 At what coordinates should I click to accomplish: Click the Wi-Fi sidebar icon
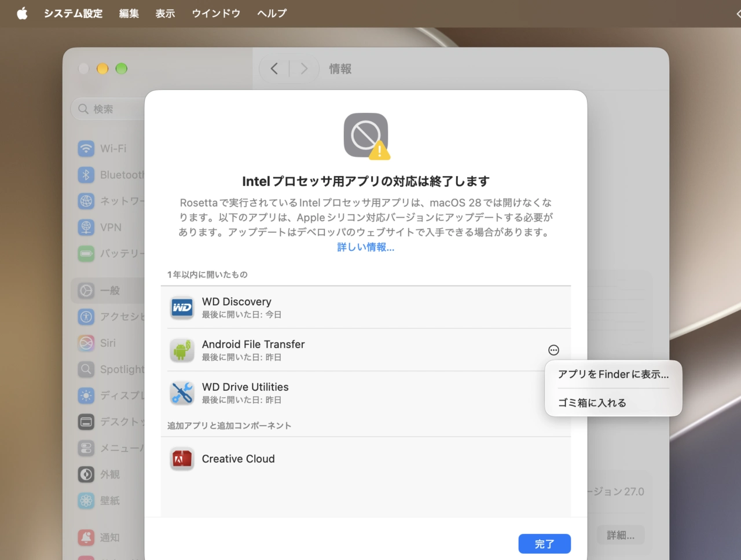(86, 148)
